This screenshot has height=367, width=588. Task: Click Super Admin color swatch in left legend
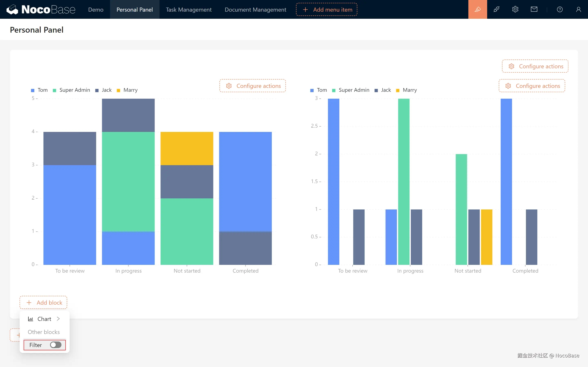(x=55, y=91)
